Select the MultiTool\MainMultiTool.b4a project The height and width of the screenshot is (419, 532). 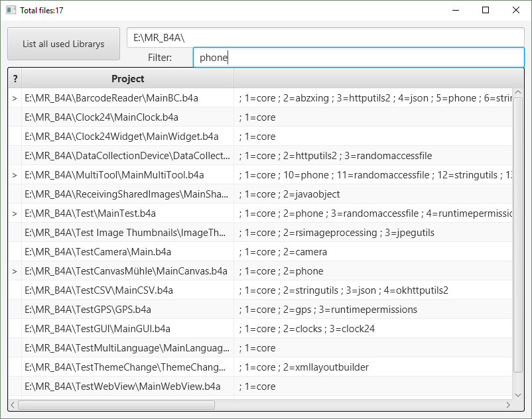[128, 175]
